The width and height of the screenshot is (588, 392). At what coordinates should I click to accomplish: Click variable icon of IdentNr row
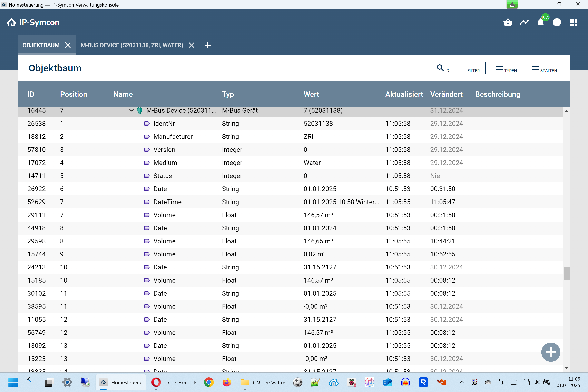pos(147,124)
